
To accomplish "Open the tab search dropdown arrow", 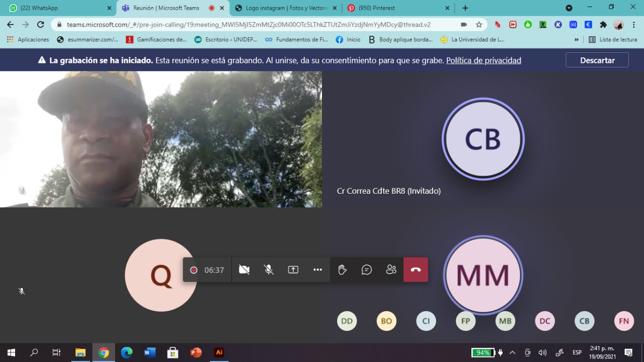I will [569, 8].
